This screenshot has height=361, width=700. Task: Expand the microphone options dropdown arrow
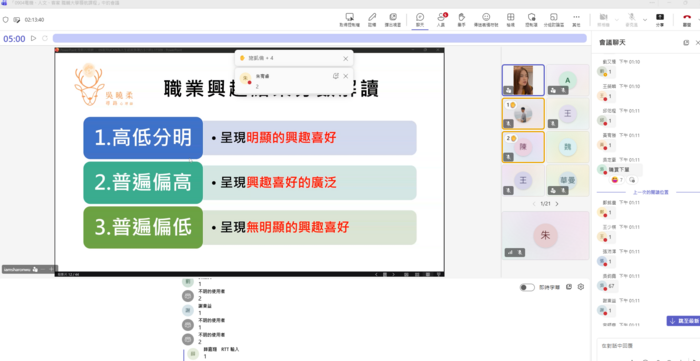(645, 20)
